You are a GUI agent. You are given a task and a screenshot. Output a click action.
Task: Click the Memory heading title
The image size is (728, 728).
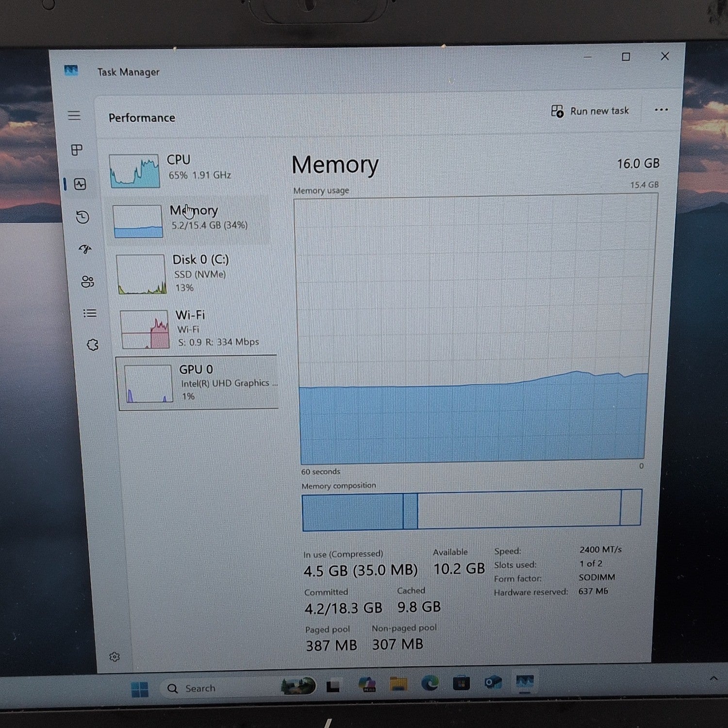tap(335, 165)
